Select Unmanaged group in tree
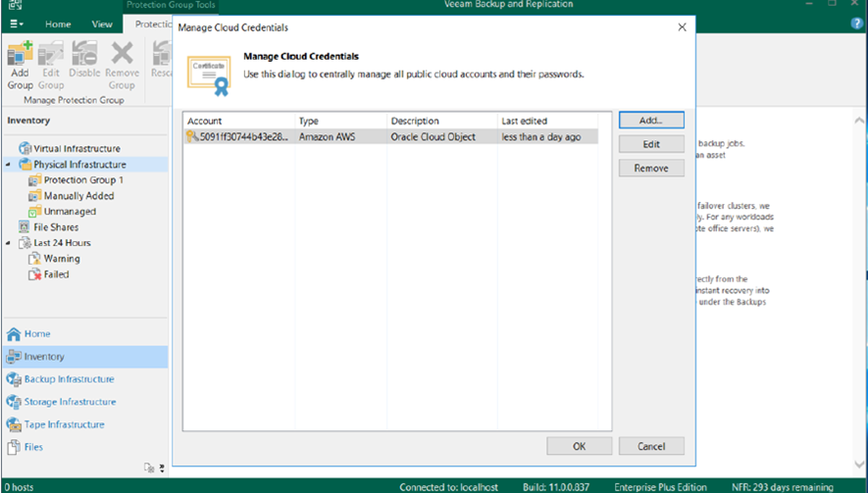This screenshot has height=493, width=868. pos(70,212)
